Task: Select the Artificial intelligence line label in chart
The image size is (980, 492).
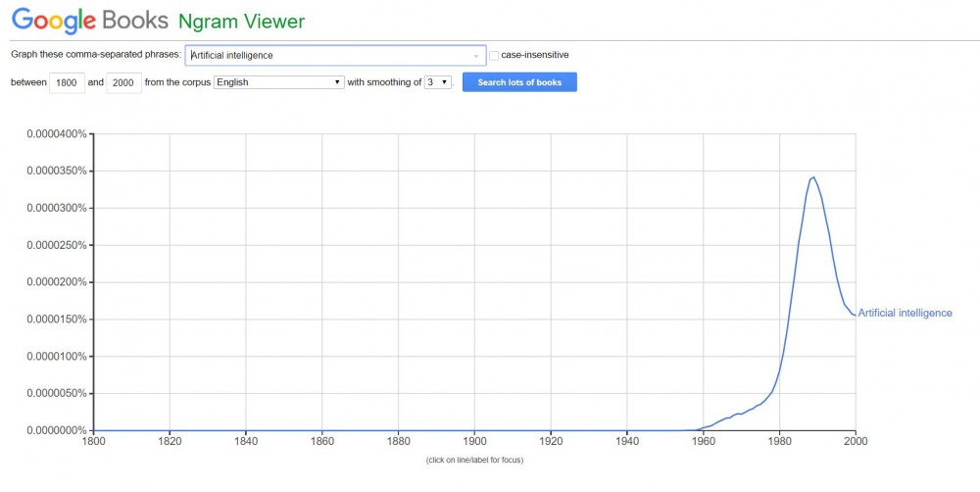Action: [x=905, y=314]
